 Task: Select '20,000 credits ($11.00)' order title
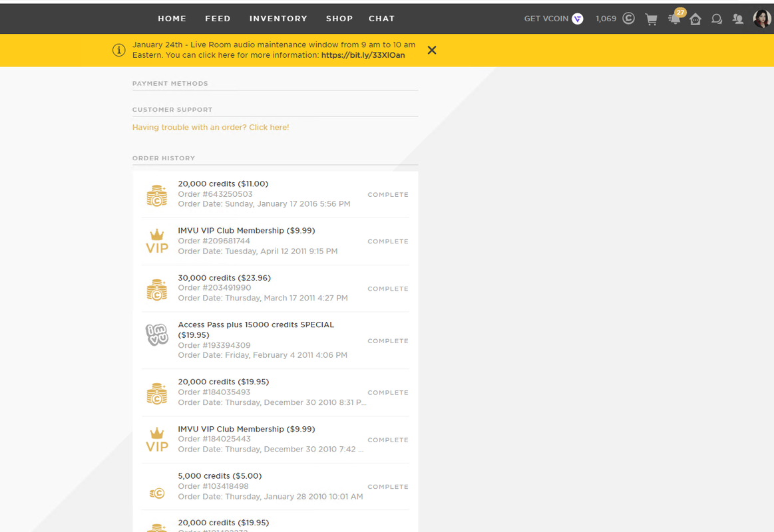coord(223,184)
